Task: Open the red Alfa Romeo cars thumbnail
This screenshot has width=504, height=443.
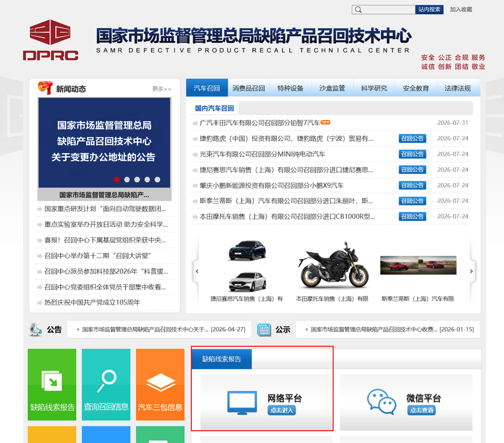Action: tap(418, 265)
